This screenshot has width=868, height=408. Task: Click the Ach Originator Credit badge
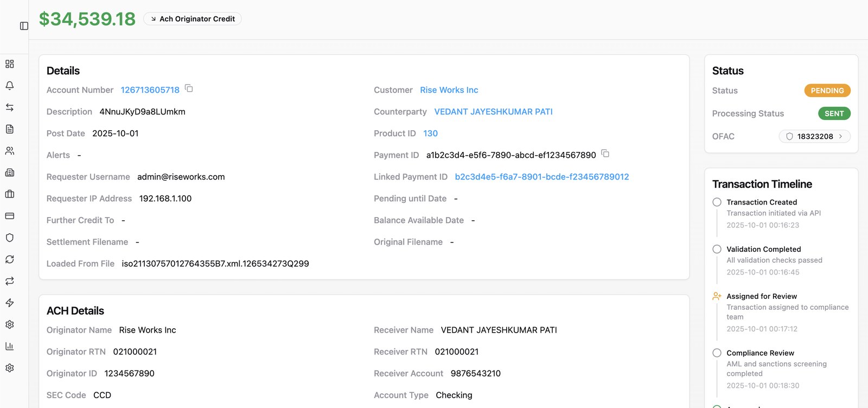click(x=193, y=19)
